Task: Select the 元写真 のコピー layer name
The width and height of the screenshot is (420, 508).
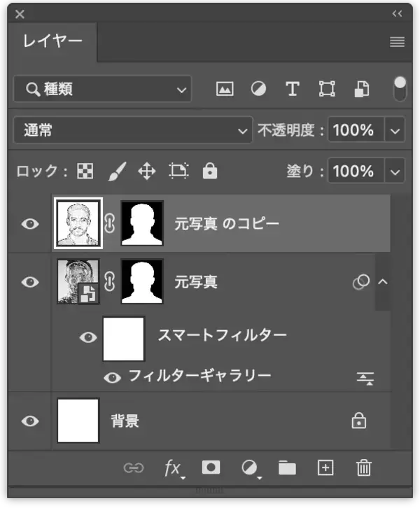Action: [x=227, y=223]
